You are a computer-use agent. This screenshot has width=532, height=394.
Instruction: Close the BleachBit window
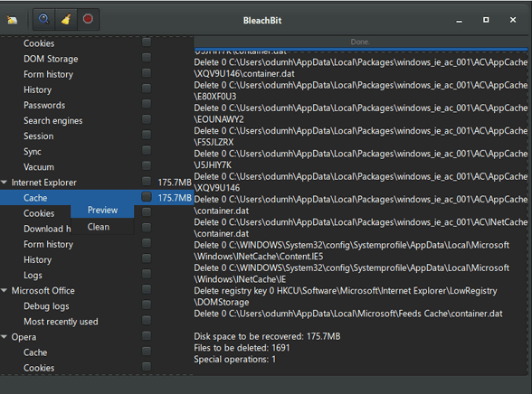[x=513, y=20]
